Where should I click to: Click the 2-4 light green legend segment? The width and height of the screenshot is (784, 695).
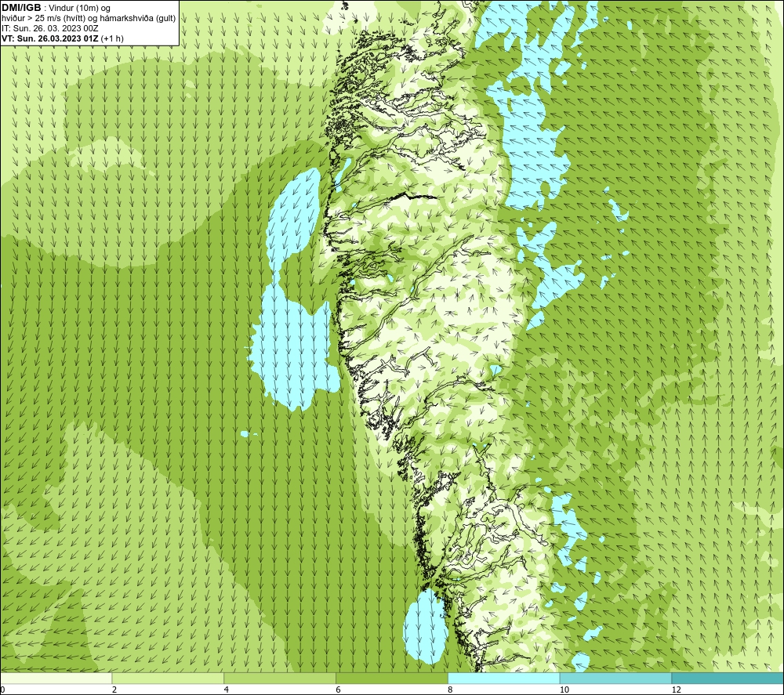[168, 678]
